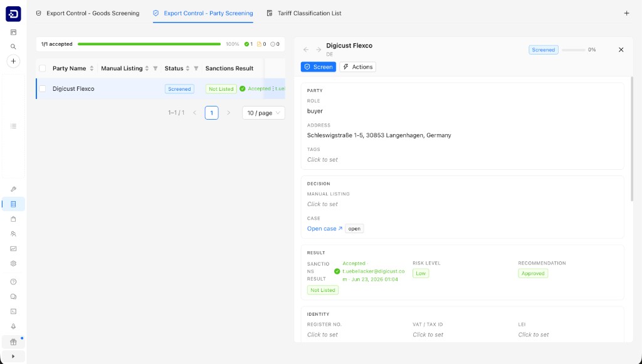Image resolution: width=642 pixels, height=364 pixels.
Task: Click the Not Listed badge in table row
Action: pyautogui.click(x=221, y=89)
